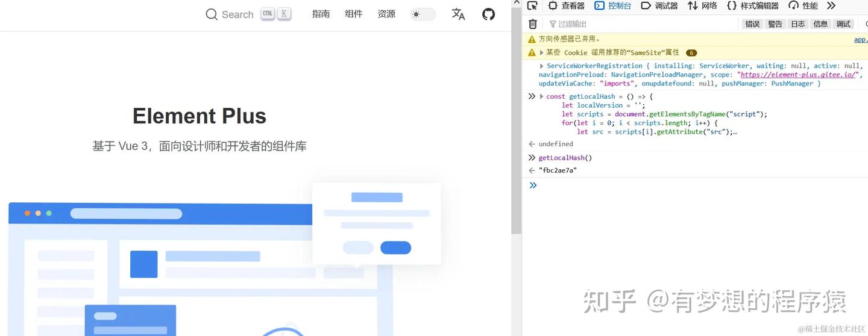868x336 pixels.
Task: Toggle the 错误 errors filter
Action: coord(752,24)
